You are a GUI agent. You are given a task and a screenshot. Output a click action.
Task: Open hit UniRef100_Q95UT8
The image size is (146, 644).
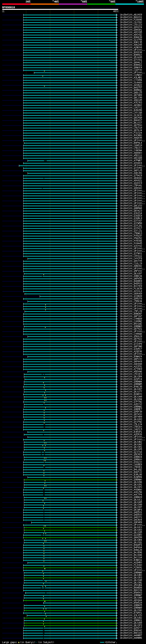[x=131, y=299]
